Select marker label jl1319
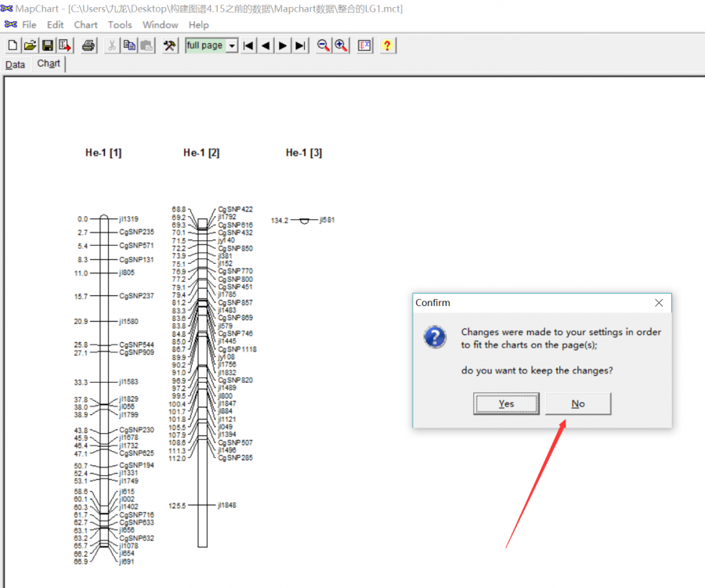This screenshot has height=588, width=705. click(128, 219)
